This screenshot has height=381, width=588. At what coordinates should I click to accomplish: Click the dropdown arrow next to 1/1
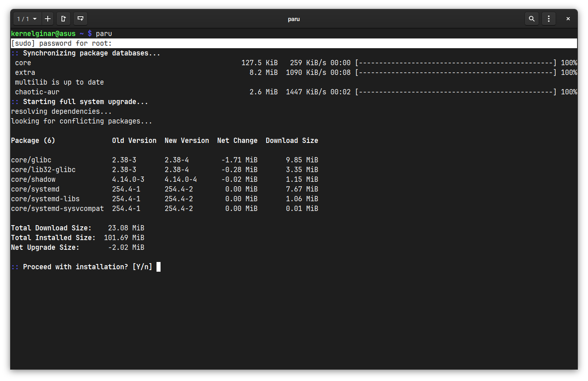pos(34,19)
